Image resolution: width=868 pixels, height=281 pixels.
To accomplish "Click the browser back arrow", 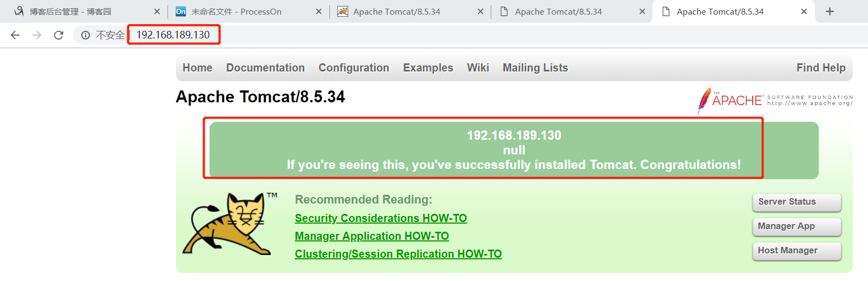I will (x=15, y=35).
